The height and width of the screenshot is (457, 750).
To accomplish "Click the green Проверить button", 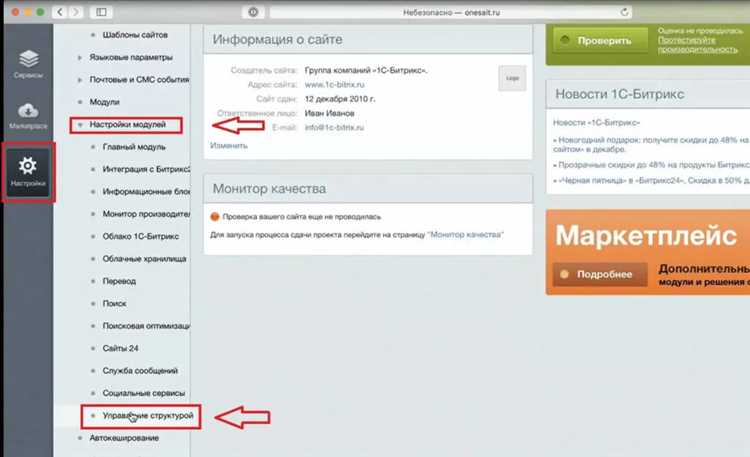I will [x=600, y=41].
